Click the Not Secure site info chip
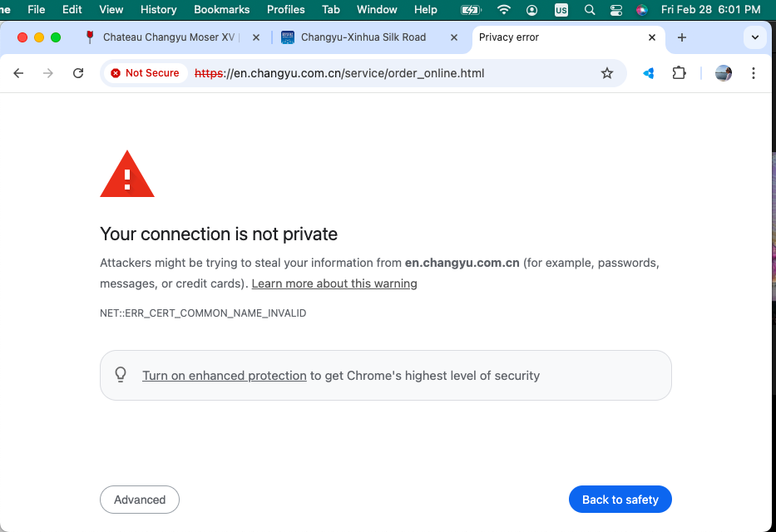776x532 pixels. (x=146, y=73)
